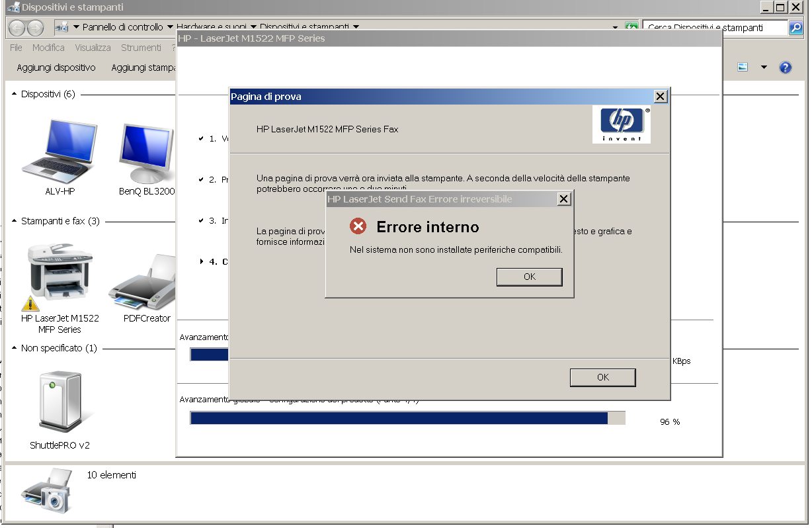812x528 pixels.
Task: Select the BenQ BL3200 monitor icon
Action: [146, 152]
